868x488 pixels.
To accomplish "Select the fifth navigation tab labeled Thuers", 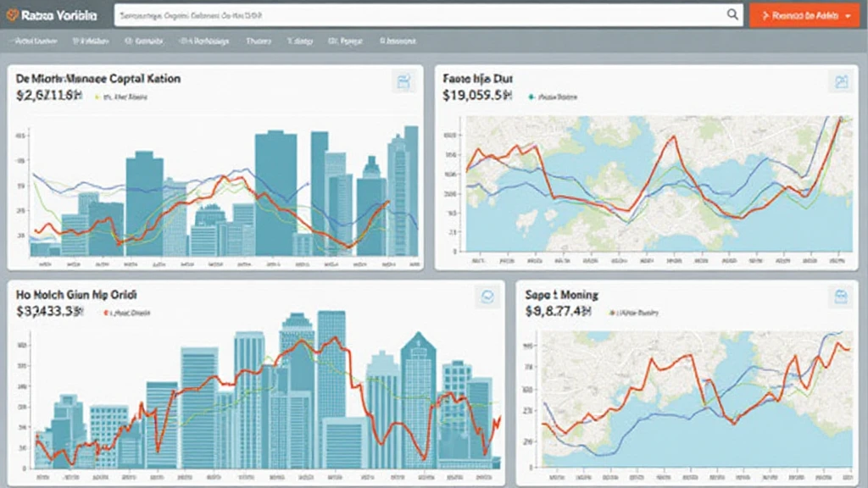I will tap(259, 40).
